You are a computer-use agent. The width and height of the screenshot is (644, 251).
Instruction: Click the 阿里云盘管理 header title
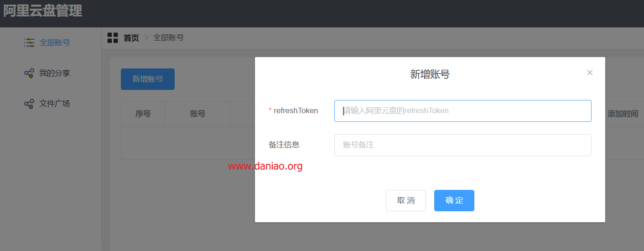(x=43, y=10)
